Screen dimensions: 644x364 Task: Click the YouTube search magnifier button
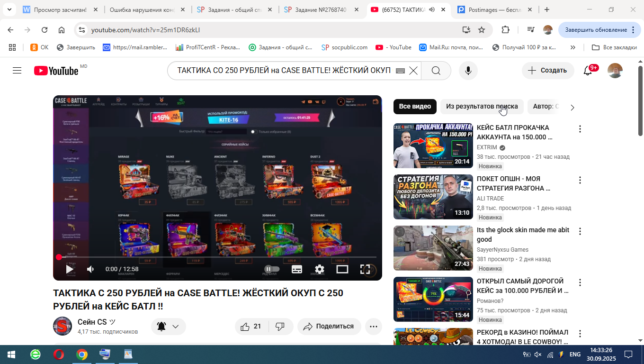(x=436, y=71)
